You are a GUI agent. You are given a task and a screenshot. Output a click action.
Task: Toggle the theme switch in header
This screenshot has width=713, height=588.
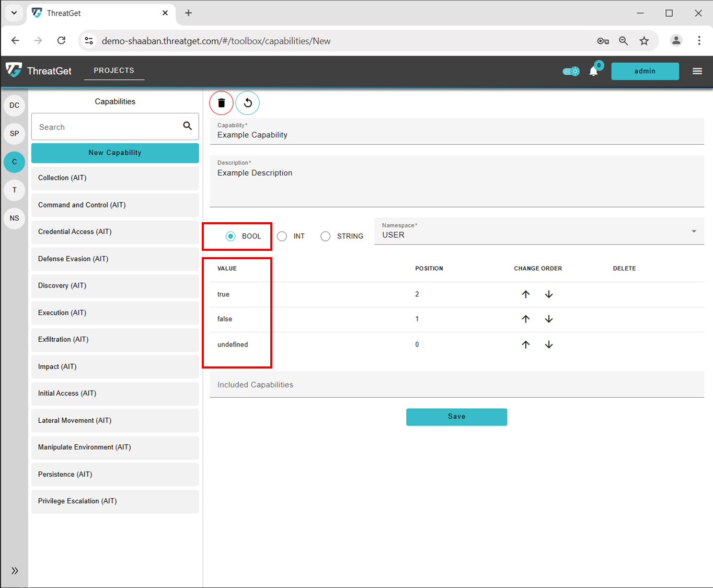coord(571,71)
